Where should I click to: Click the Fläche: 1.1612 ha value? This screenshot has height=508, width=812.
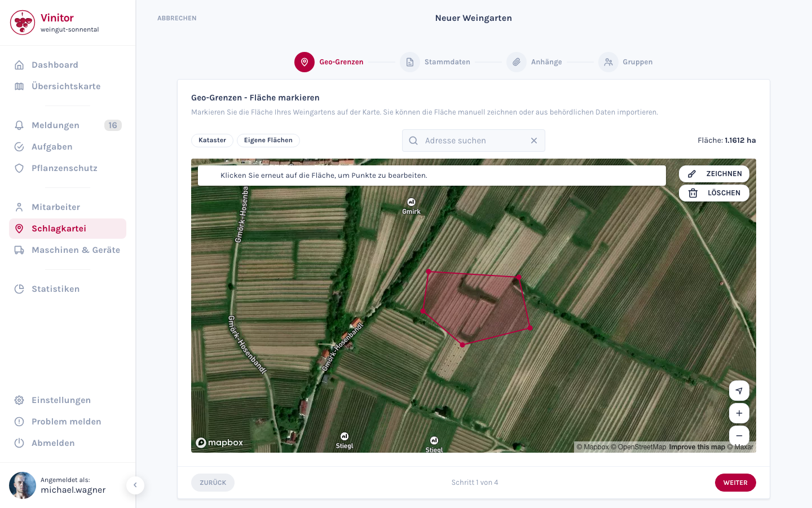[x=727, y=141]
